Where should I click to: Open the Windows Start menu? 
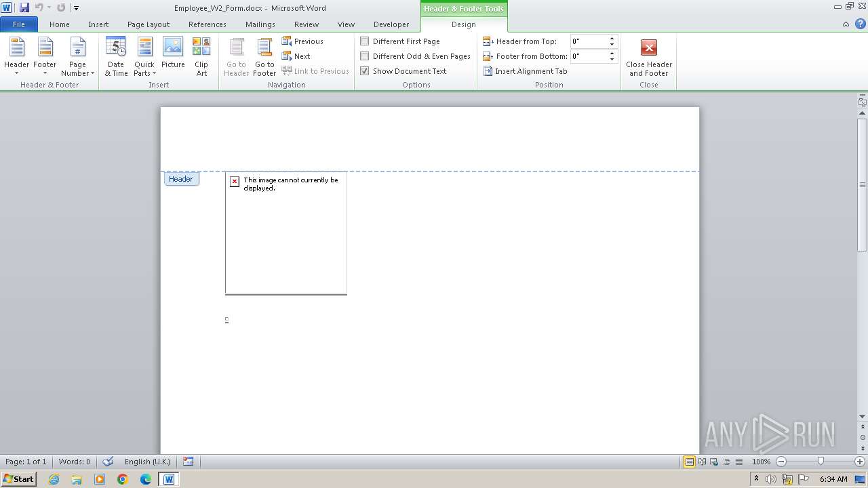pyautogui.click(x=19, y=479)
